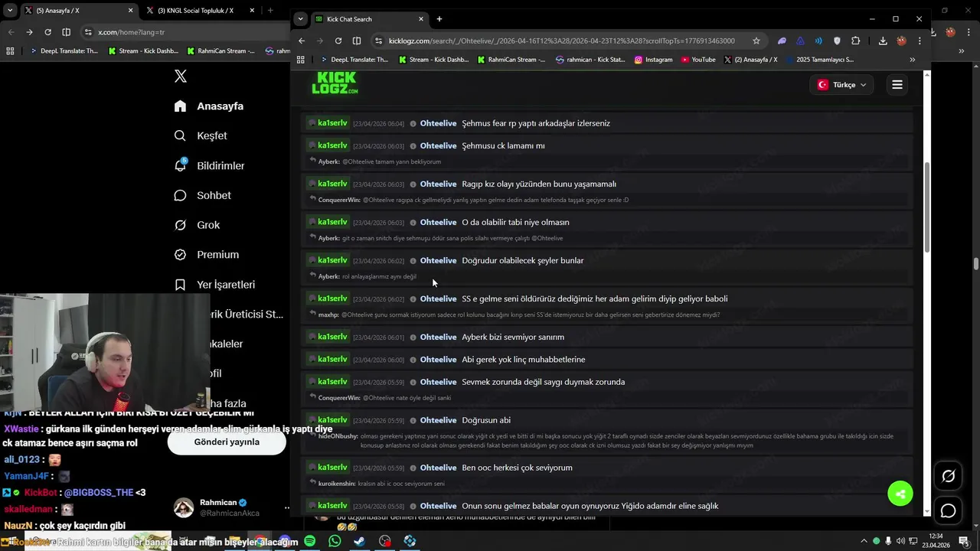
Task: Open the Rahmican profile account switcher
Action: click(x=232, y=507)
